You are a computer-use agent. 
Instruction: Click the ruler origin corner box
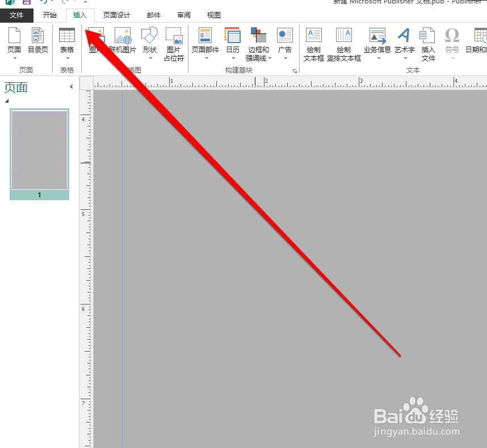(87, 83)
